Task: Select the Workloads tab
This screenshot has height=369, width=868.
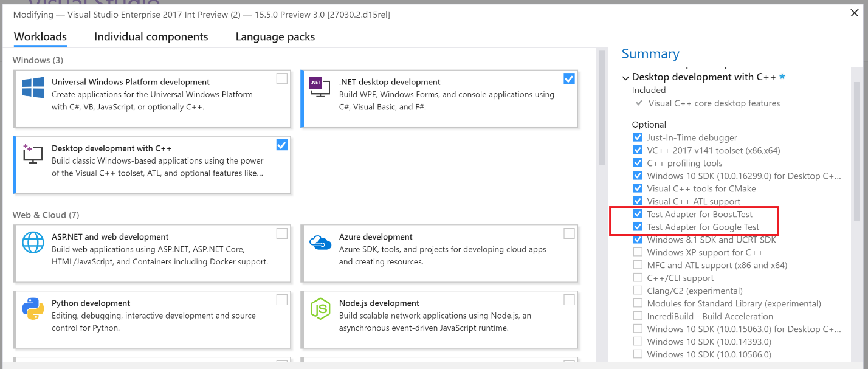Action: pyautogui.click(x=40, y=37)
